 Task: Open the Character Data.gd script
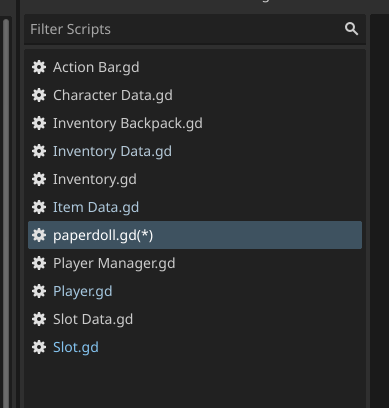tap(195, 95)
